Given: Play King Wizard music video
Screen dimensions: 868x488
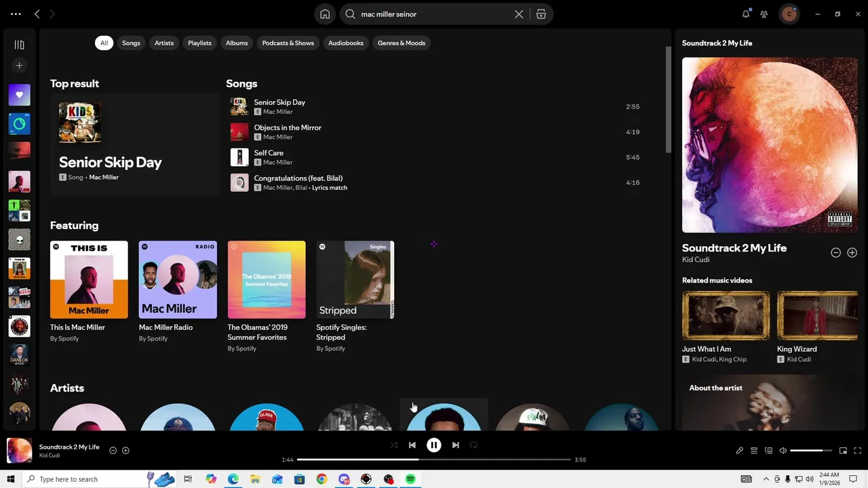Looking at the screenshot, I should [817, 315].
